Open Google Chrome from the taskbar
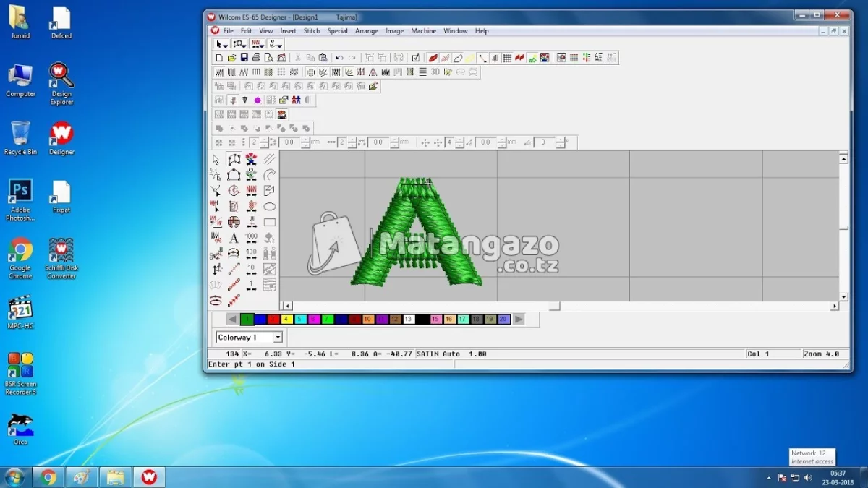 tap(48, 477)
